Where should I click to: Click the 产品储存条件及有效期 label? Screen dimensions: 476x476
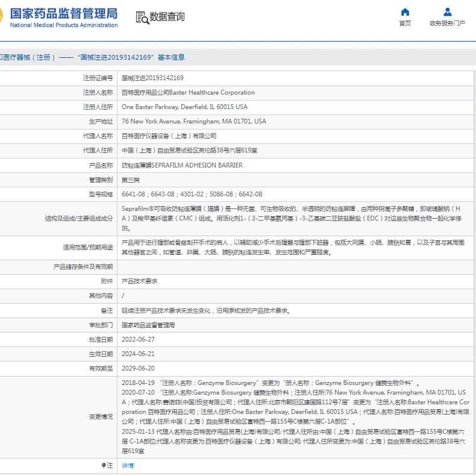coord(83,267)
